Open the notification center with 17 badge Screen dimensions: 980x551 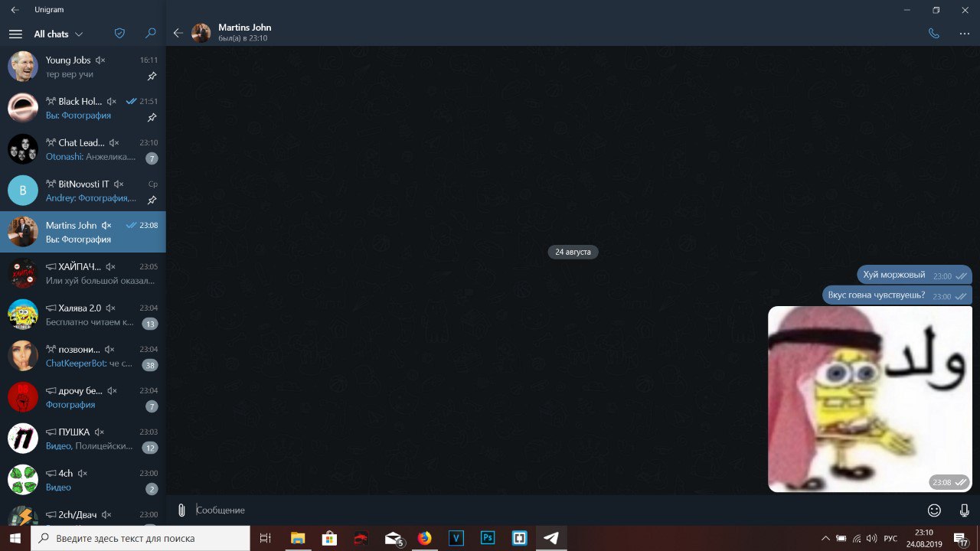960,539
